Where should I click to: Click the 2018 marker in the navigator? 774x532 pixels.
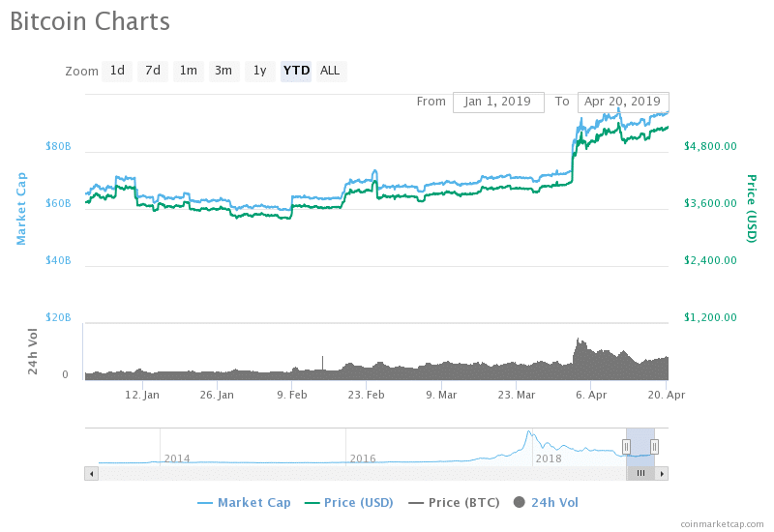pos(549,458)
